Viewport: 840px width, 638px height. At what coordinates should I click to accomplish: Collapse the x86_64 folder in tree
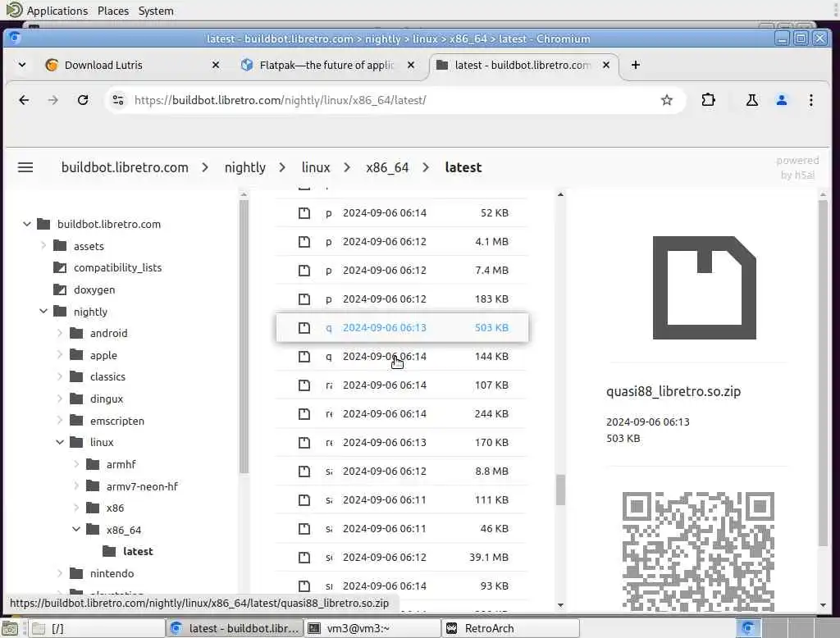76,529
